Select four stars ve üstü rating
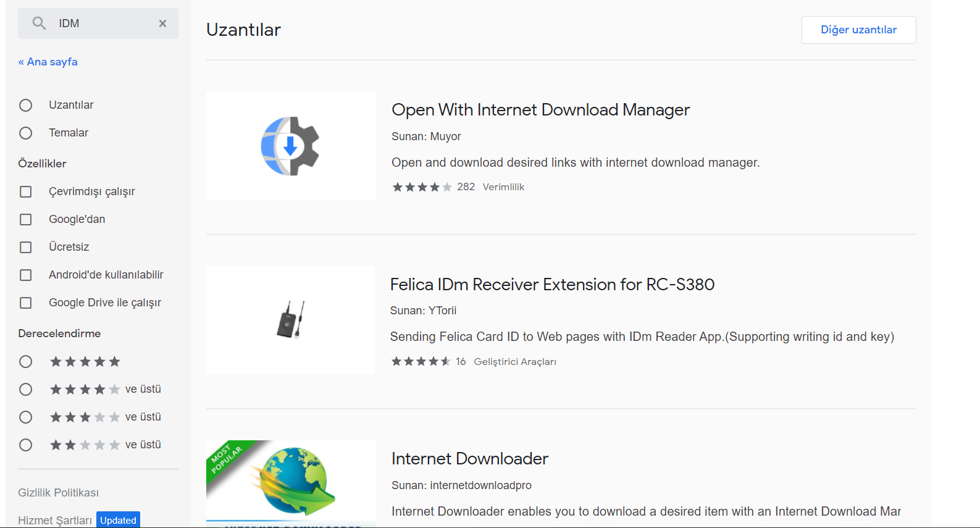This screenshot has width=980, height=528. pos(26,389)
